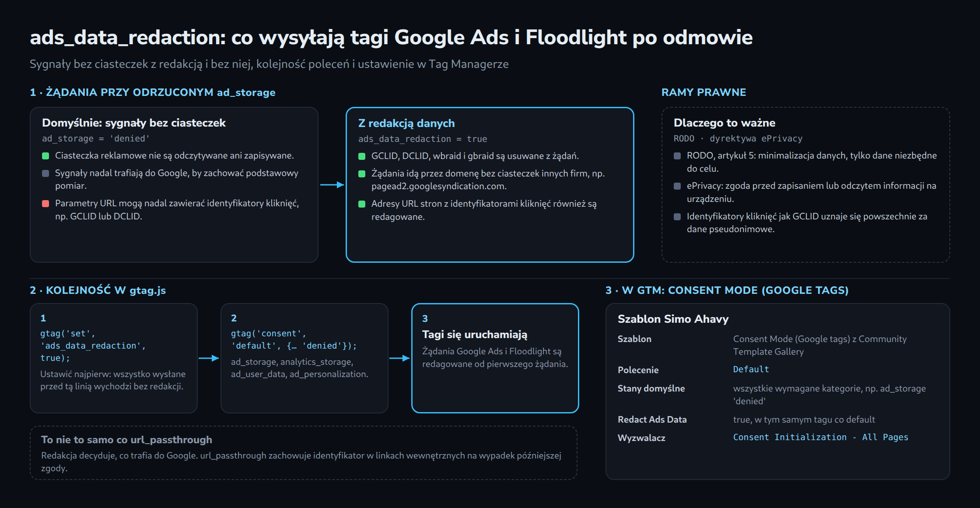Click card title 'Szablon Simo Ahavy'
Viewport: 980px width, 508px height.
(x=673, y=319)
